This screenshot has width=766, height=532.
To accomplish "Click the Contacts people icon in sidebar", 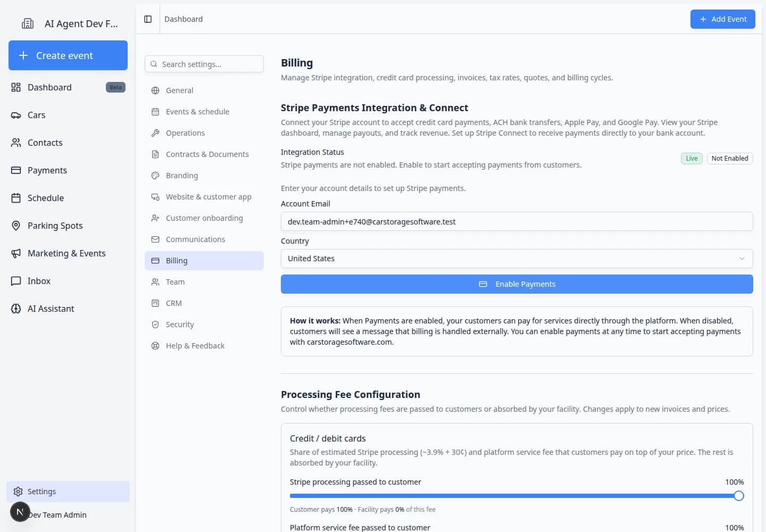I will [x=16, y=143].
